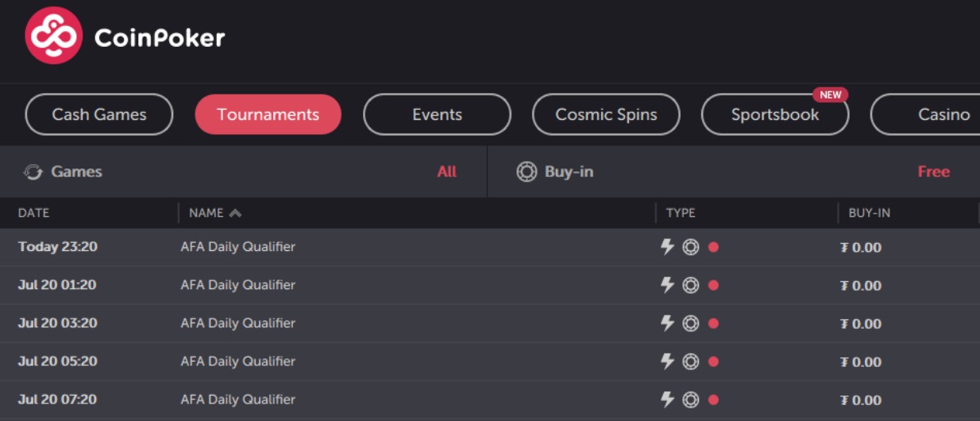This screenshot has width=980, height=421.
Task: Open the Events tab
Action: point(437,114)
